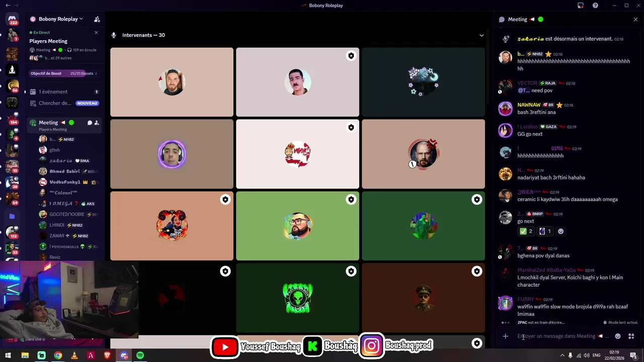The image size is (644, 362).
Task: Open Chercher de... browse channels entry
Action: click(64, 103)
